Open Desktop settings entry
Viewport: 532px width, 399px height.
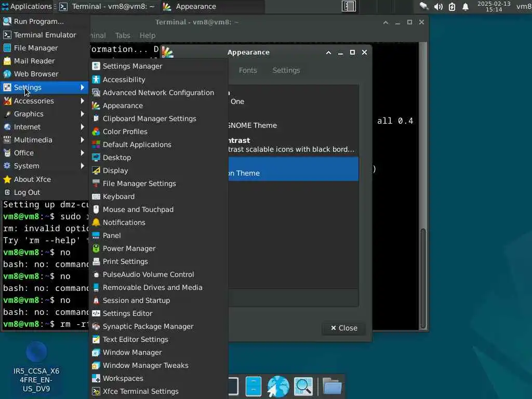click(x=158, y=157)
